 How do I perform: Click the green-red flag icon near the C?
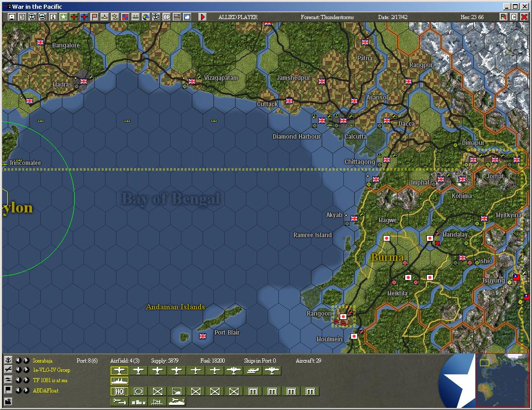tap(504, 17)
